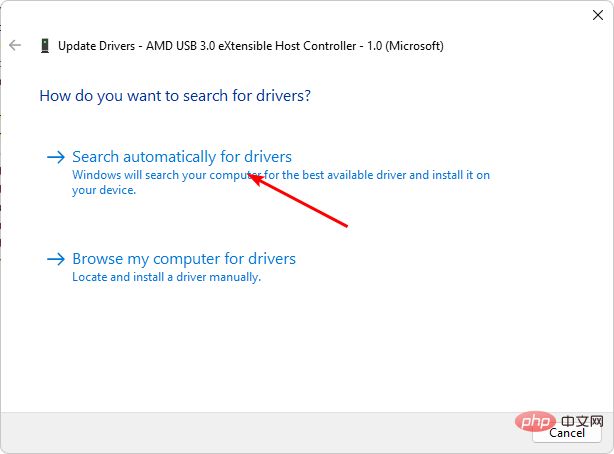The width and height of the screenshot is (614, 454).
Task: Click the 'Windows will search your computer' description
Action: [x=280, y=174]
